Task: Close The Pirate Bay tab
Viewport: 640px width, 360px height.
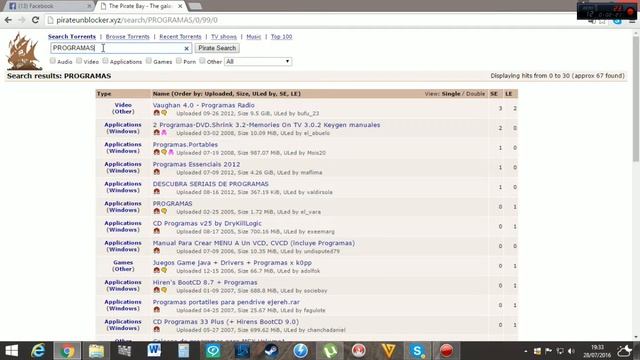Action: 180,6
